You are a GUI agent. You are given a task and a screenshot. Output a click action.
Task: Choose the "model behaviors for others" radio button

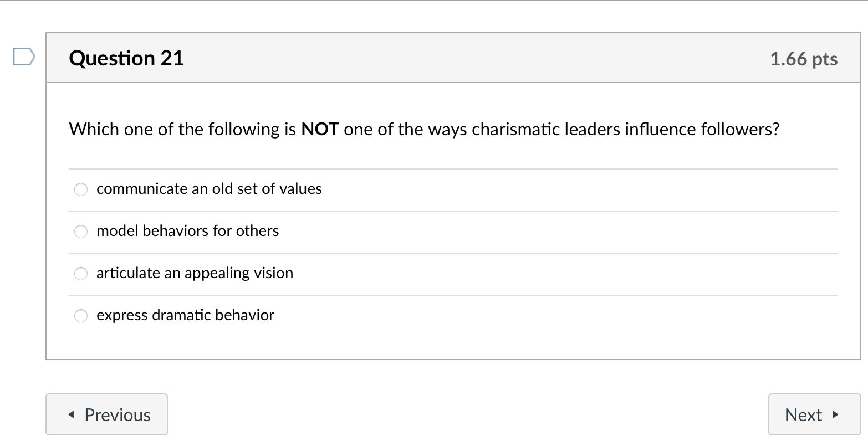pyautogui.click(x=81, y=232)
